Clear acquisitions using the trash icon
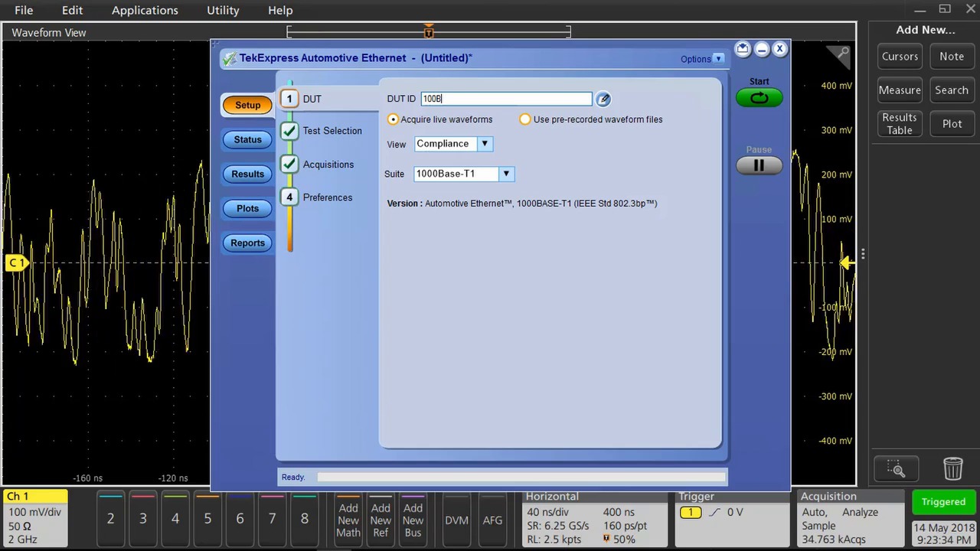Image resolution: width=980 pixels, height=551 pixels. 952,469
